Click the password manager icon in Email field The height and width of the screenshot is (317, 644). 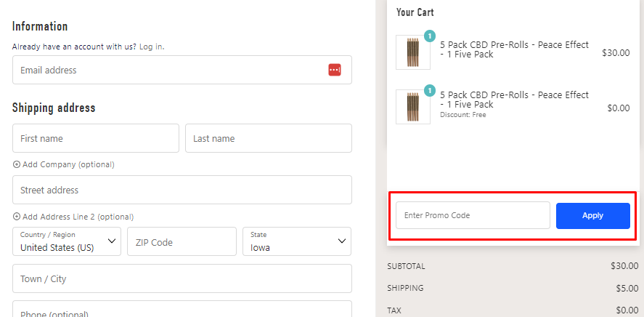[334, 70]
